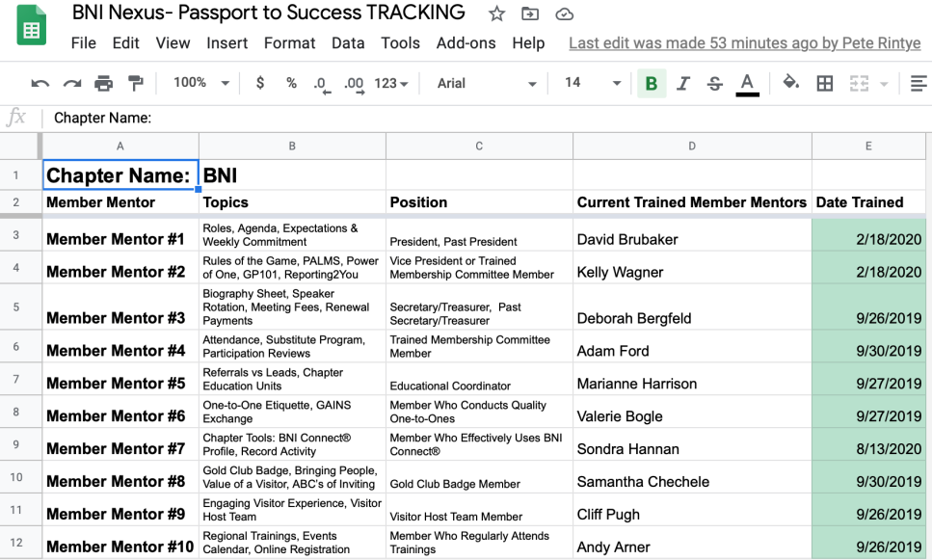Expand the merge cells dropdown arrow

pyautogui.click(x=884, y=84)
